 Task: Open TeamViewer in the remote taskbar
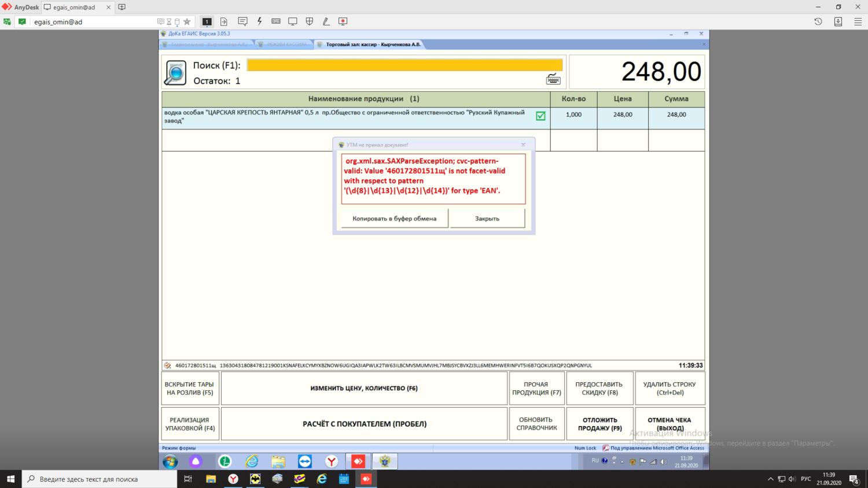click(305, 461)
